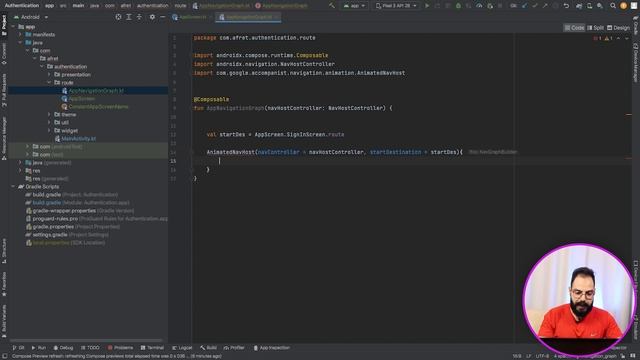The height and width of the screenshot is (360, 640).
Task: Open the Pixel 3 API device dropdown
Action: (396, 6)
